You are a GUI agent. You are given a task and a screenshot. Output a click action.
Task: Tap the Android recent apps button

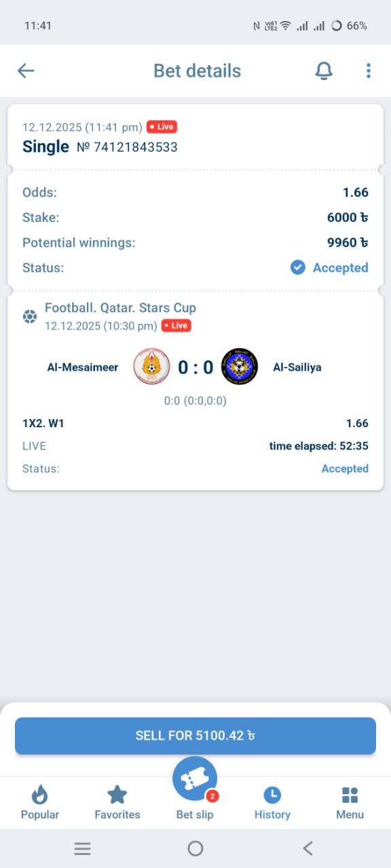(83, 848)
